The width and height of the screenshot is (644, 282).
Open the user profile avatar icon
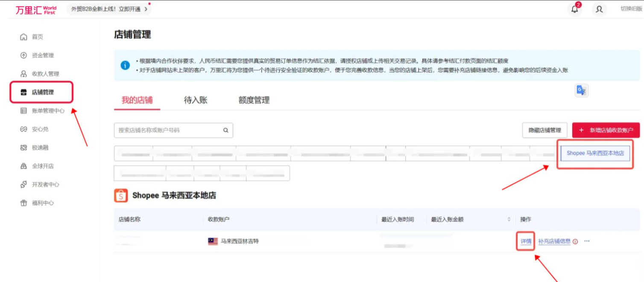coord(599,9)
